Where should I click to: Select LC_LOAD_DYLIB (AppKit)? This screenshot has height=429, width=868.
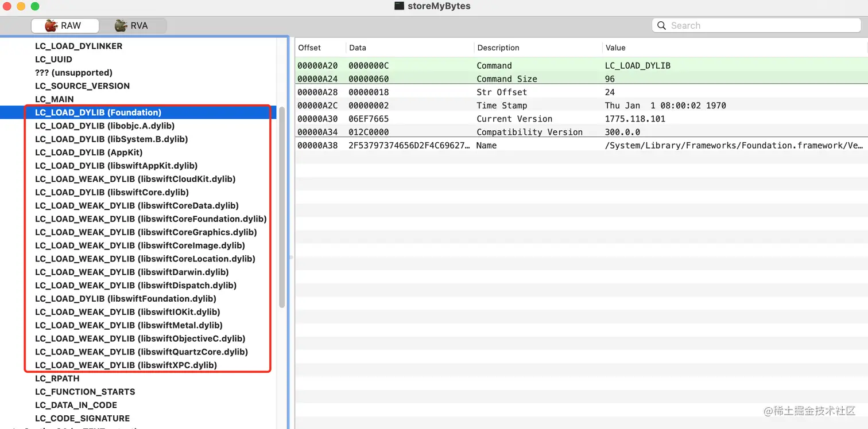(88, 153)
